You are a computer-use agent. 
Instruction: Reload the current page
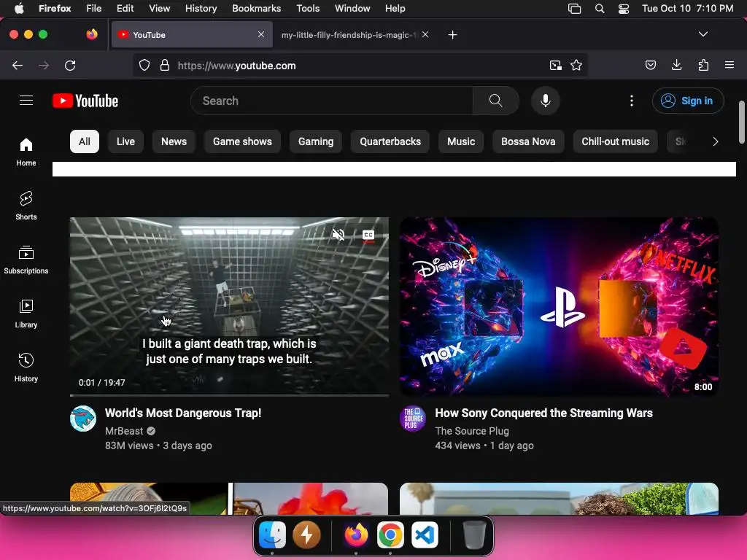[x=70, y=65]
